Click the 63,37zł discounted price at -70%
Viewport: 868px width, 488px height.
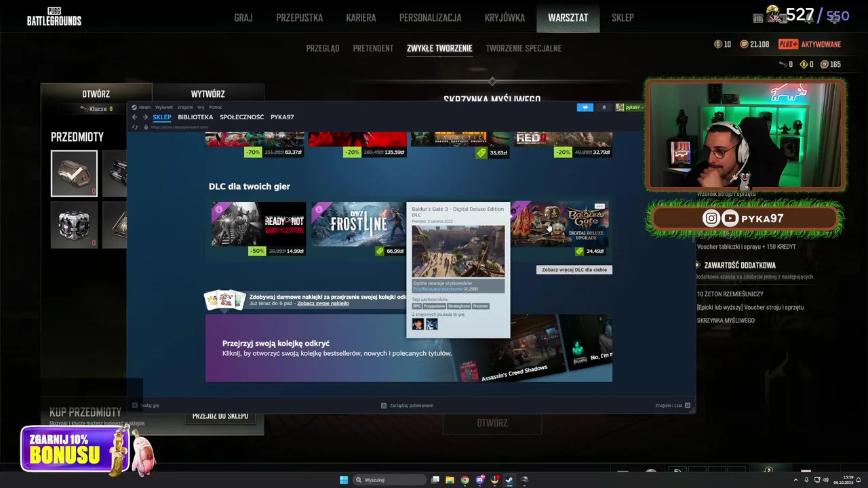[x=294, y=152]
